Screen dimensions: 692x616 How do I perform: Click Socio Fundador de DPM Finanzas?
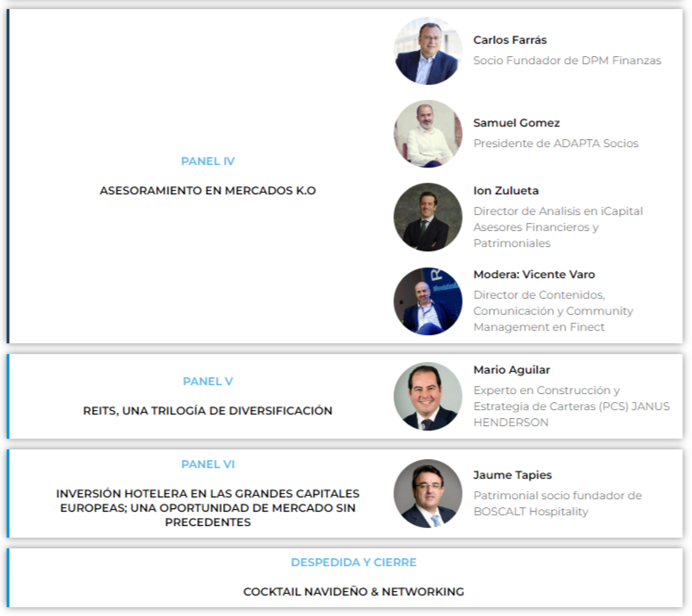click(x=567, y=61)
